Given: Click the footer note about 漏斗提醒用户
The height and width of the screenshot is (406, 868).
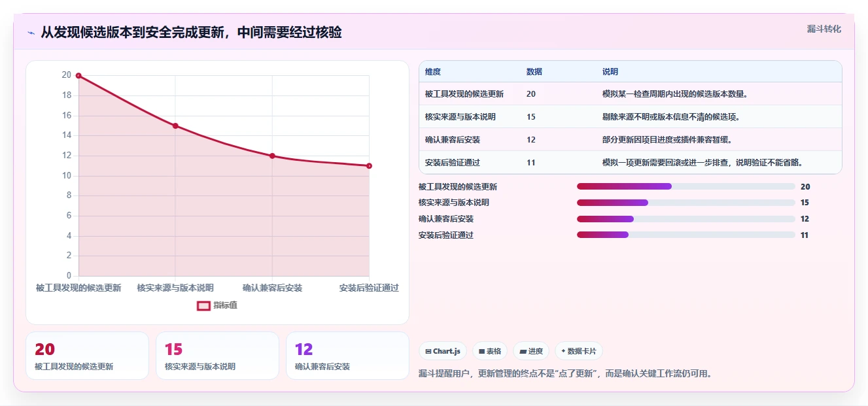Looking at the screenshot, I should pos(565,374).
